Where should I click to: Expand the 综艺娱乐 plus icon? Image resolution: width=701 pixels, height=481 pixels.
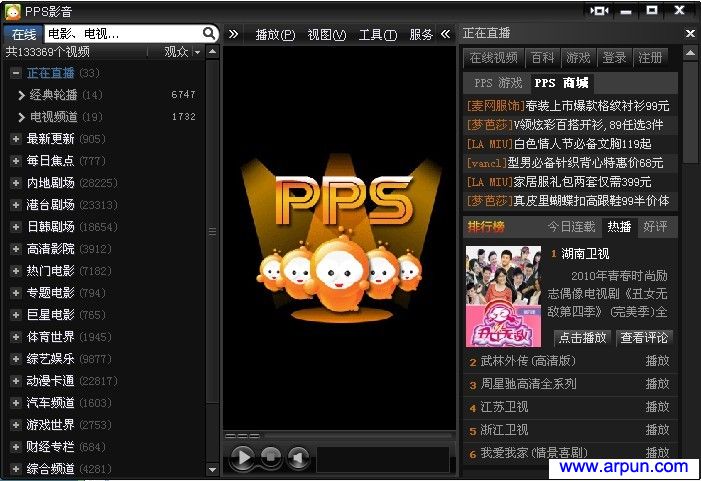(16, 359)
